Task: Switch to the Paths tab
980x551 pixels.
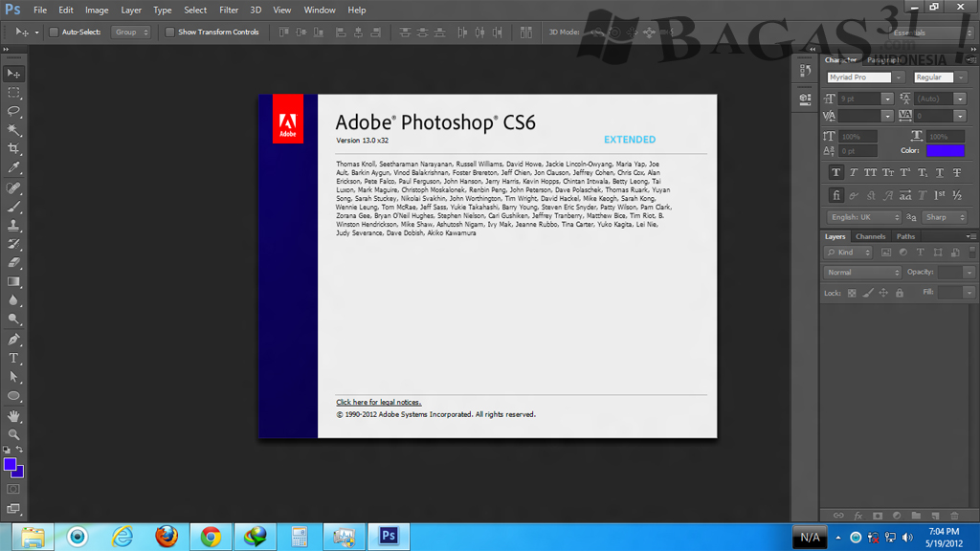Action: [x=905, y=237]
